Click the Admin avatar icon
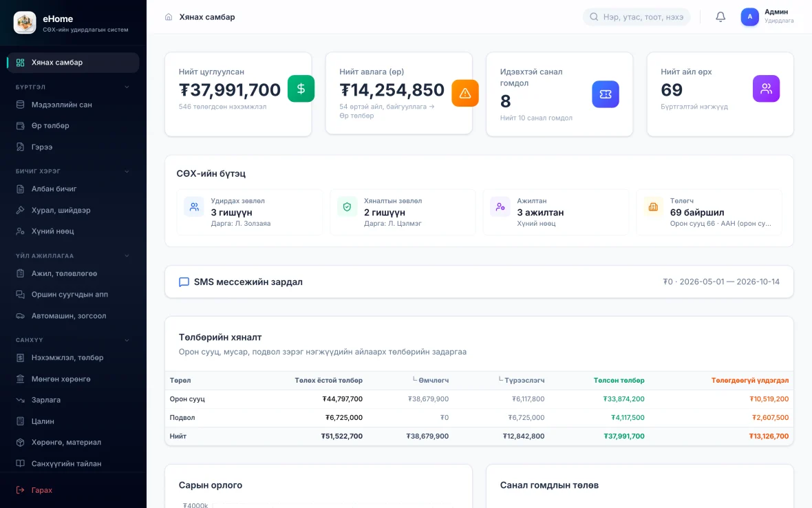Screen dimensions: 812x508 click(x=749, y=17)
